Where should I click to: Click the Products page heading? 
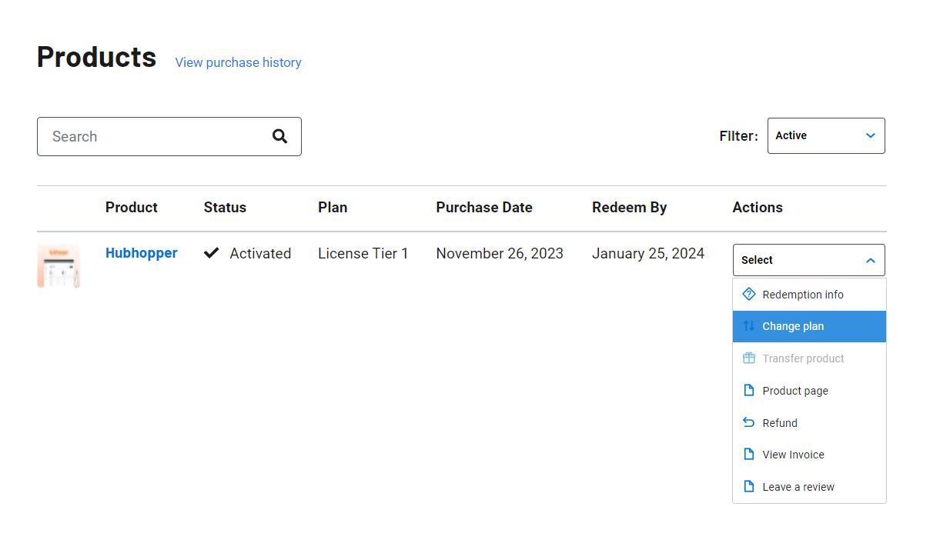coord(97,57)
